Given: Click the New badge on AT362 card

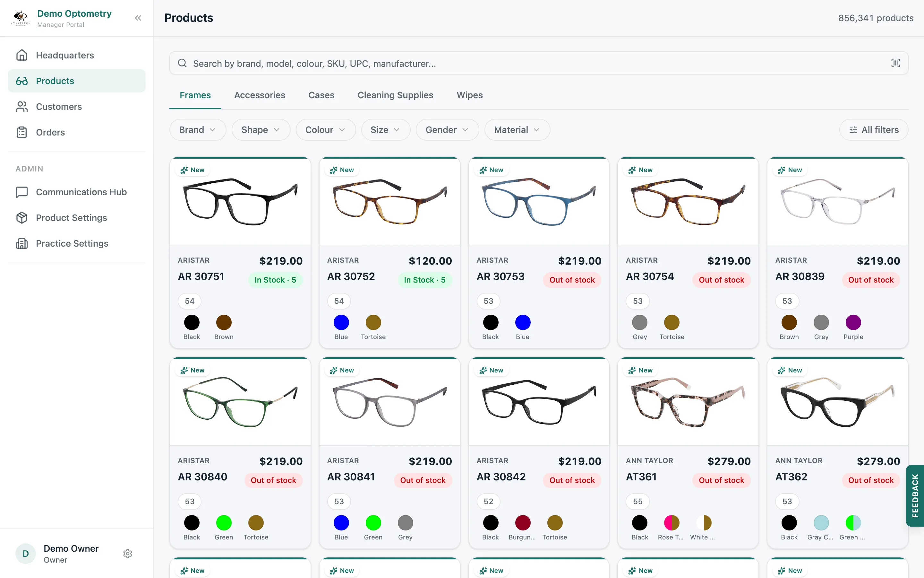Looking at the screenshot, I should coord(790,370).
